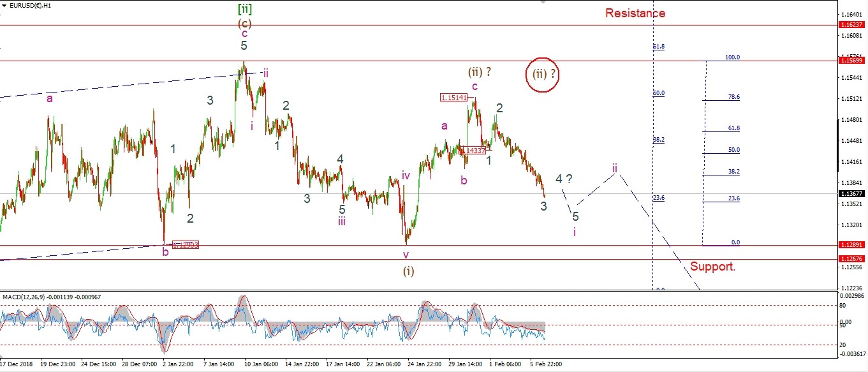Click the 17 Jan 14:00 time label
Viewport: 868px width, 372px height.
(x=343, y=364)
